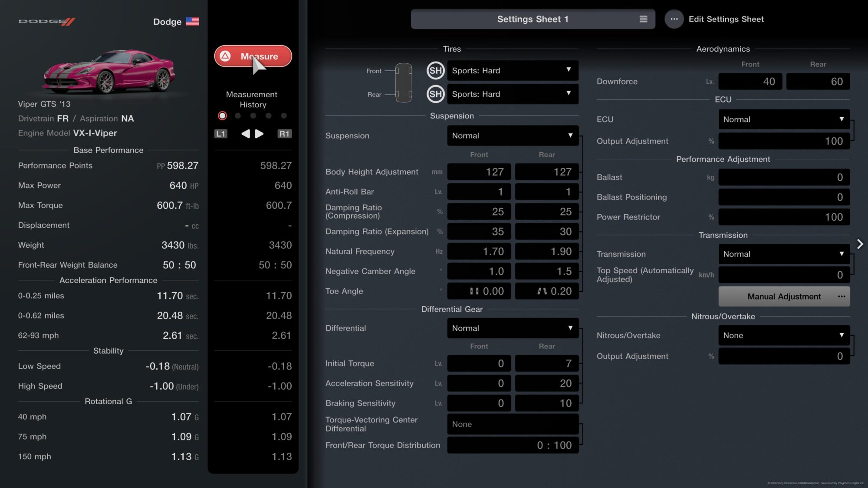Expand the Suspension type dropdown
Image resolution: width=868 pixels, height=488 pixels.
[x=513, y=136]
